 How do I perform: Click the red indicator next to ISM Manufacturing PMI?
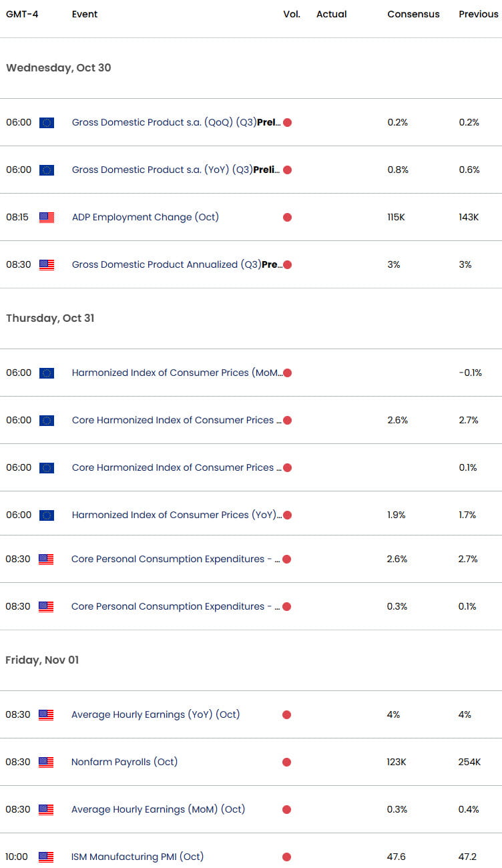[286, 857]
